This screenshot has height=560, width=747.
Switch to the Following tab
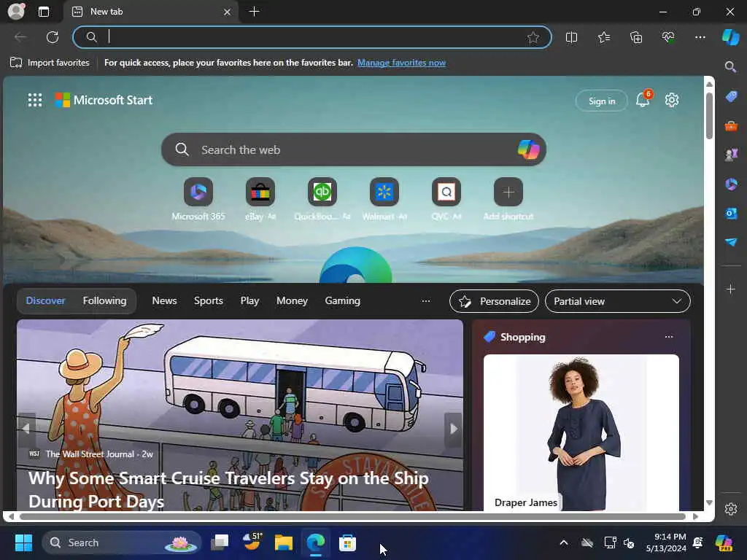click(x=104, y=301)
